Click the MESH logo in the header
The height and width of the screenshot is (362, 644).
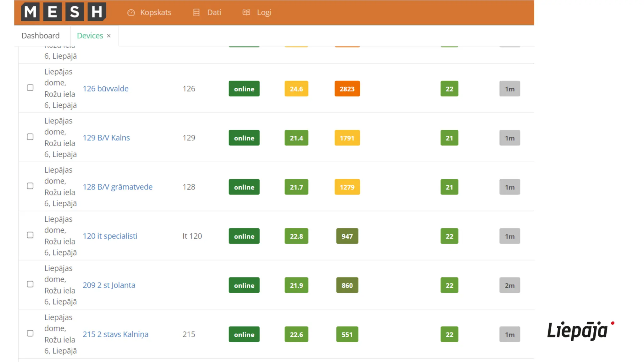click(x=64, y=12)
